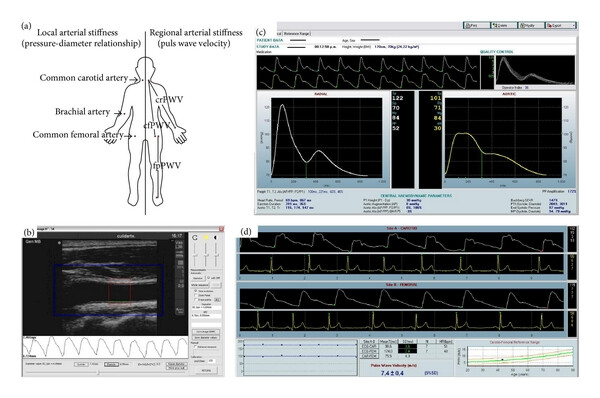
Task: Click the gain G icon
Action: [x=195, y=238]
